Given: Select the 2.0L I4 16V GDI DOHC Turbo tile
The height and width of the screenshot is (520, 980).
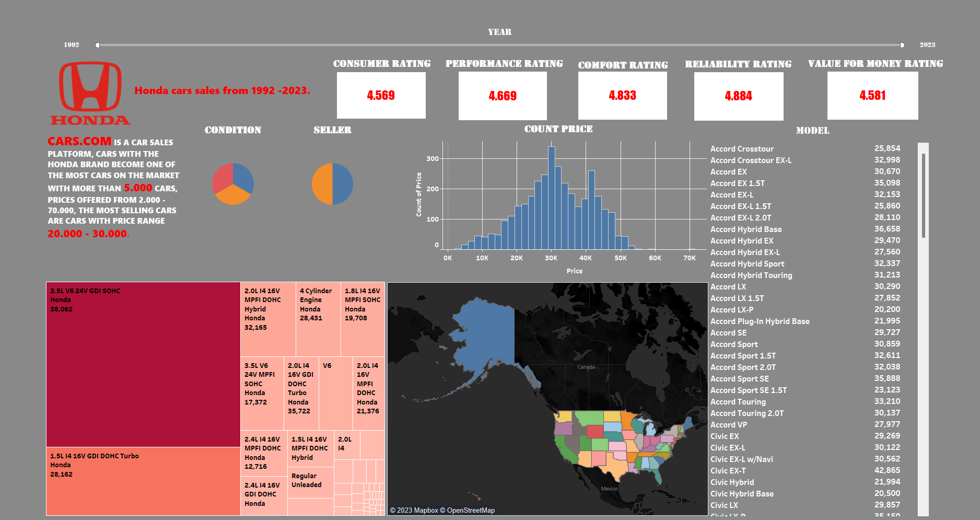Looking at the screenshot, I should pos(301,394).
